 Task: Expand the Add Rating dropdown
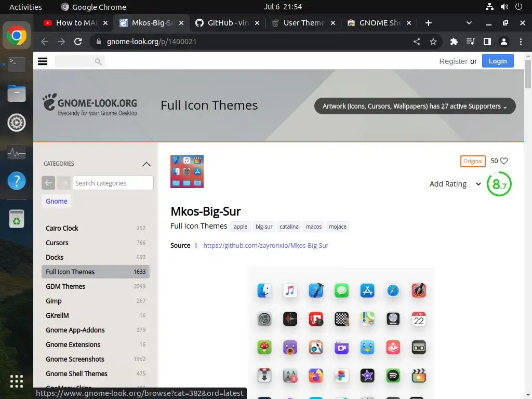click(455, 184)
